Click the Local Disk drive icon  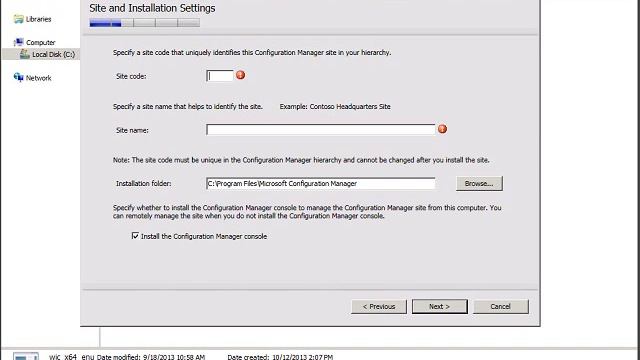click(x=24, y=54)
